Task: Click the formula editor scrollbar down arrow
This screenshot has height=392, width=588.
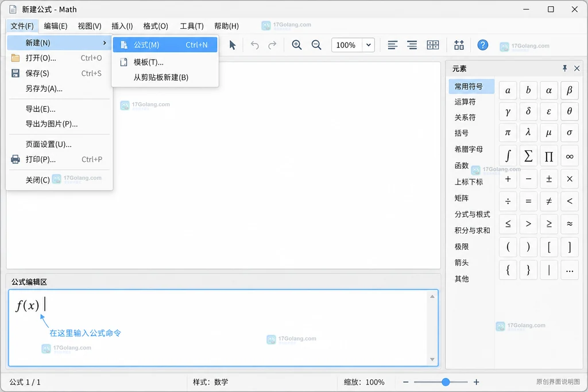Action: (432, 359)
